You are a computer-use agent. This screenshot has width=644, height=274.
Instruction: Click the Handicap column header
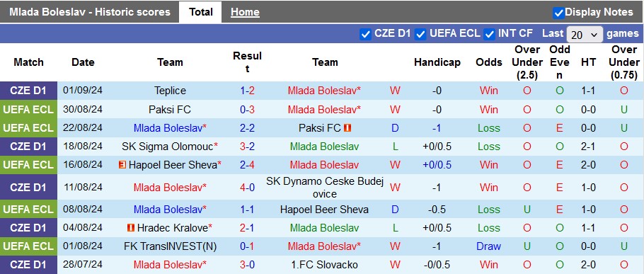437,62
